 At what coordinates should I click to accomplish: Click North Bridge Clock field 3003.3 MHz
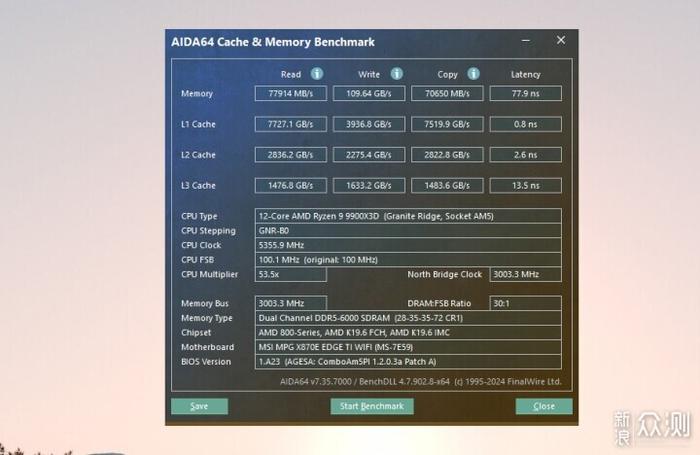(525, 274)
